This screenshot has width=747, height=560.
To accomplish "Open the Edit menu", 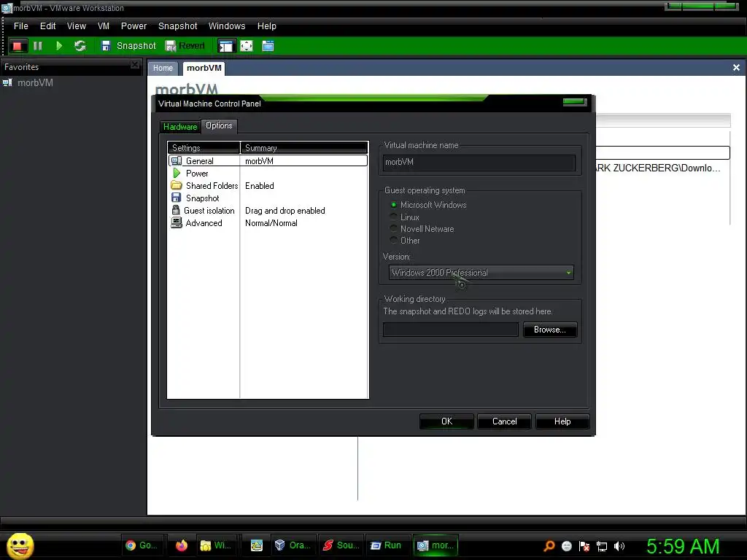I will point(47,26).
